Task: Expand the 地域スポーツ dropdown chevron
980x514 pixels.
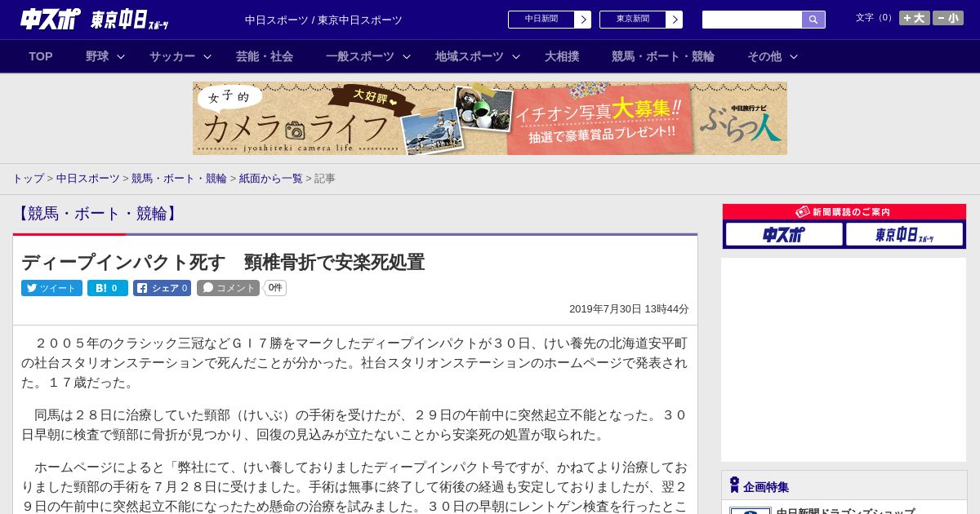Action: (x=516, y=57)
